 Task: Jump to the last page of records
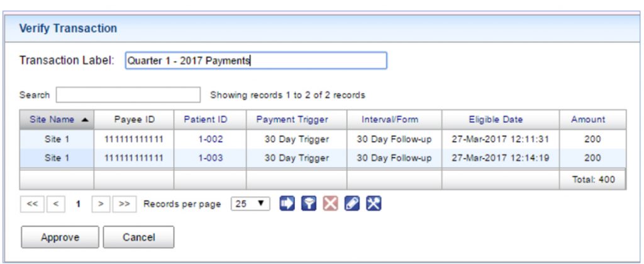point(125,204)
